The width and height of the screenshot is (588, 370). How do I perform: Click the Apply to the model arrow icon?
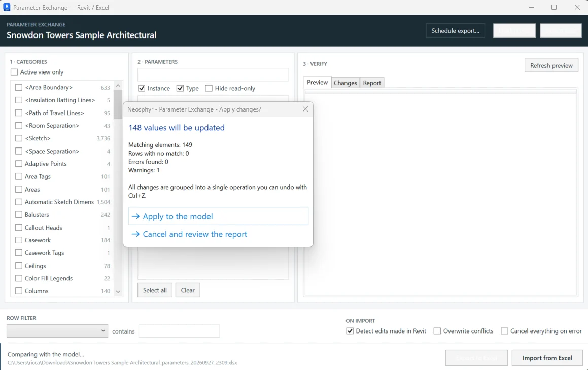(x=135, y=216)
